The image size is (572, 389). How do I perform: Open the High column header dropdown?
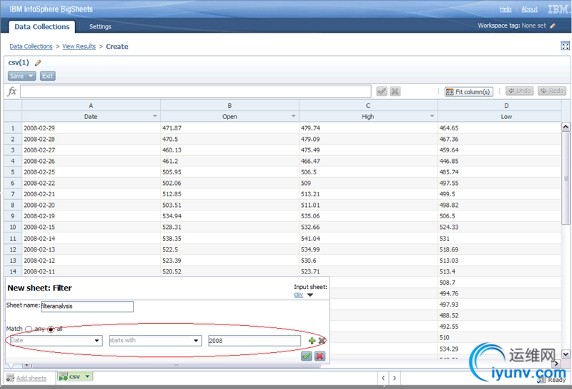pos(432,116)
